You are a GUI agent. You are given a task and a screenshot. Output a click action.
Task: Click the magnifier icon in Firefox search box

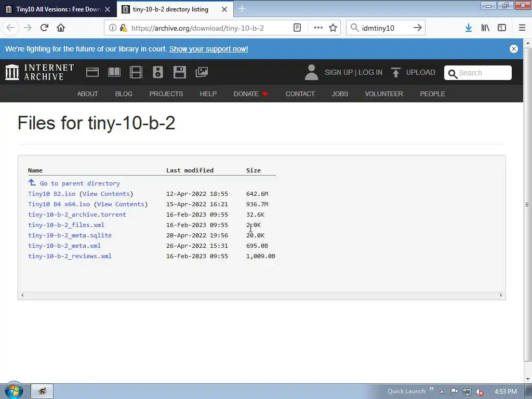pyautogui.click(x=354, y=28)
